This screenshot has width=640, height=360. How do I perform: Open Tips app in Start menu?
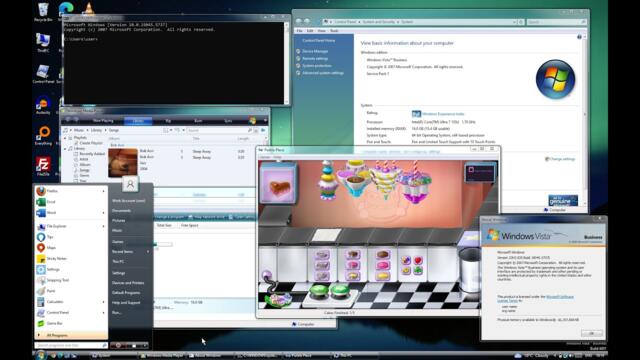pos(70,237)
